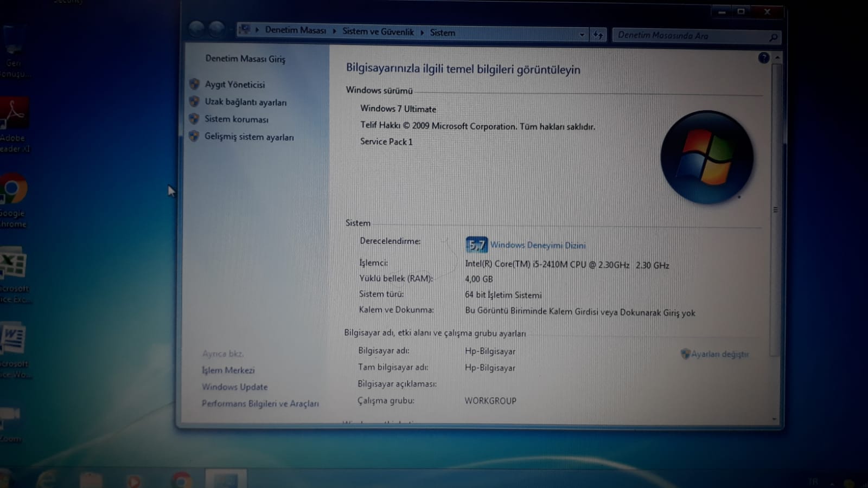
Task: Expand the arrow after Denetim Masası breadcrumb
Action: [334, 31]
